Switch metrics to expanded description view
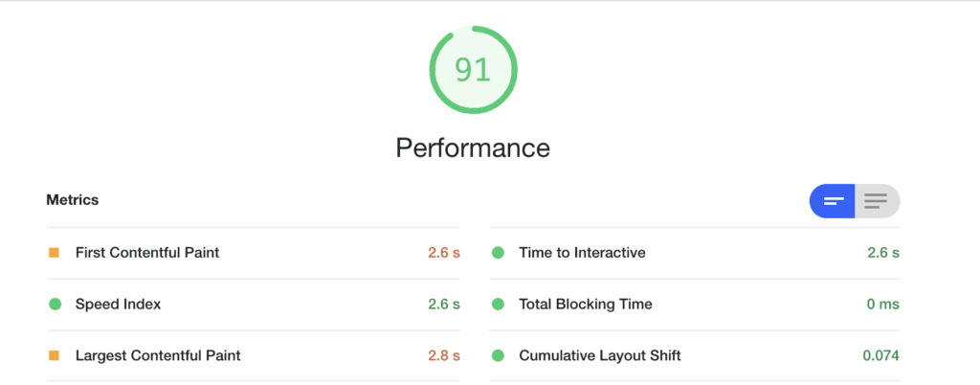This screenshot has width=980, height=385. coord(878,201)
